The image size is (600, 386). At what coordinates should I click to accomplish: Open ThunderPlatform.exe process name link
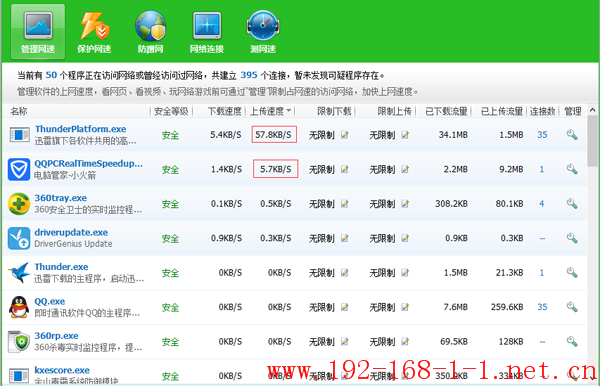[x=80, y=129]
